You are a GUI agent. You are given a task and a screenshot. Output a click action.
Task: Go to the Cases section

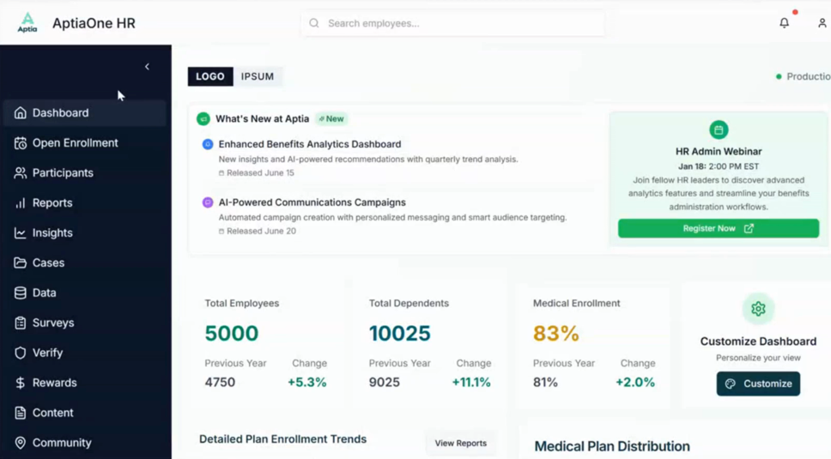pyautogui.click(x=48, y=263)
